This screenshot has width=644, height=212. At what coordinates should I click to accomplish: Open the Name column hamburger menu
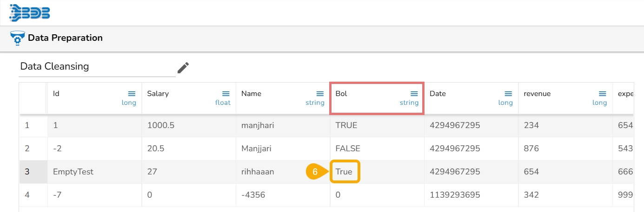click(x=320, y=94)
